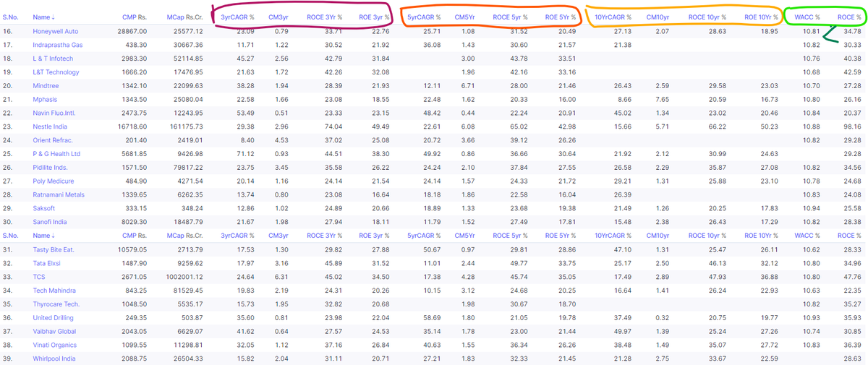The height and width of the screenshot is (365, 868).
Task: Open the Mphasis company page
Action: tap(46, 100)
